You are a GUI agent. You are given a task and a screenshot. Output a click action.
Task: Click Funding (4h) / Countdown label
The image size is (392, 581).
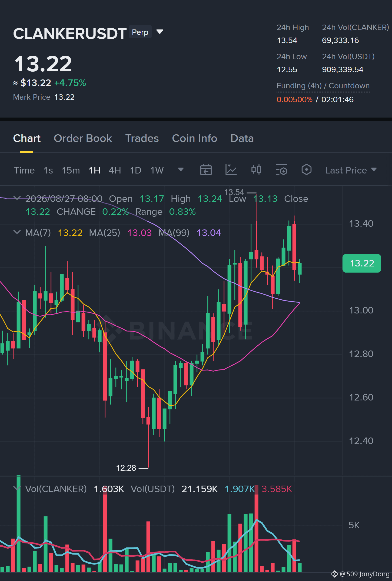click(323, 86)
